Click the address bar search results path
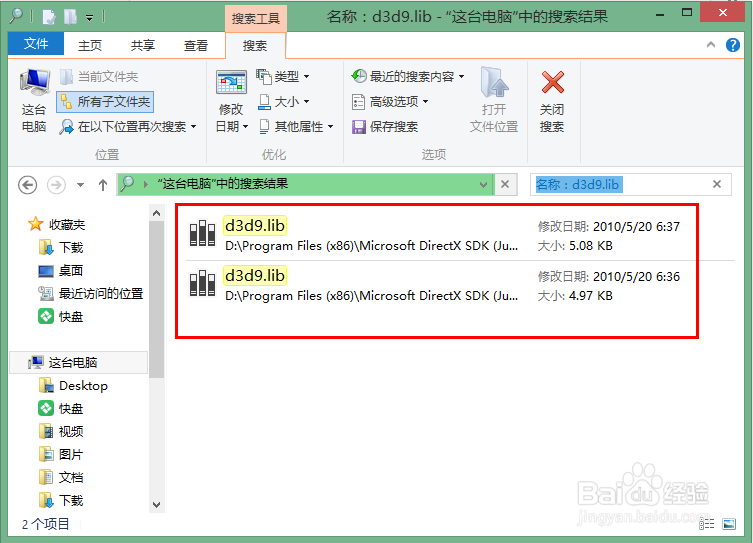 (223, 184)
